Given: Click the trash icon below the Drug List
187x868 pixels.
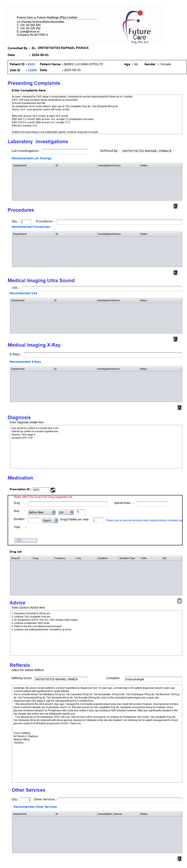Looking at the screenshot, I should click(x=179, y=601).
